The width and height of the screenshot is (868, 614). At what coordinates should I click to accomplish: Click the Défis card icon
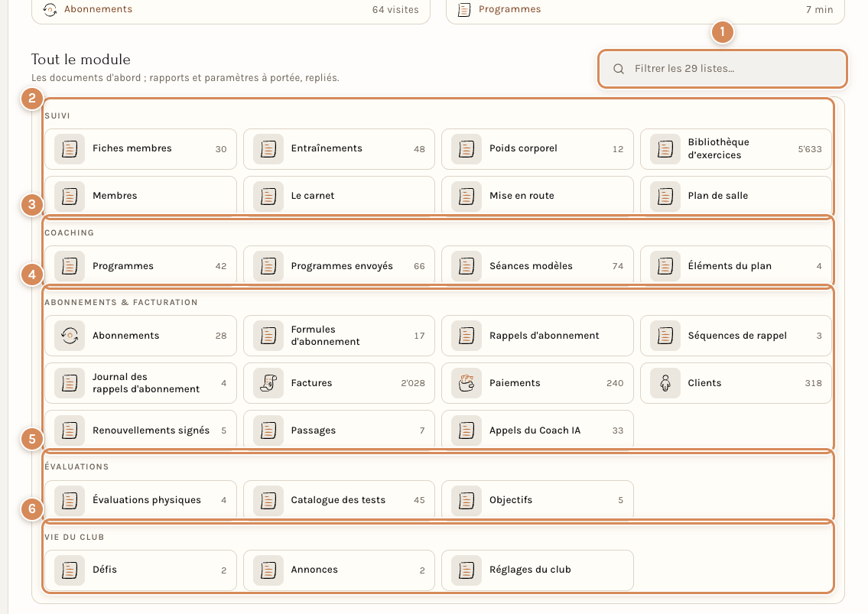point(70,570)
